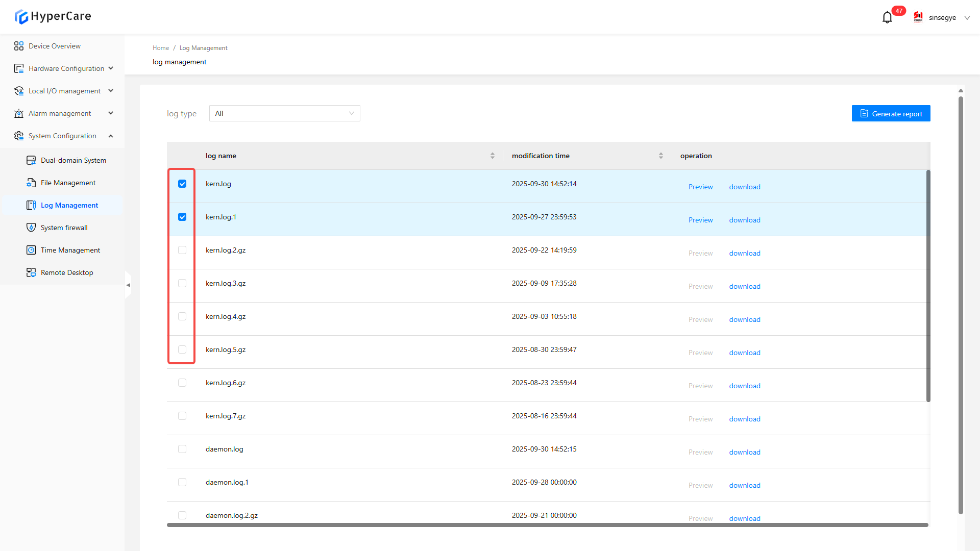Open the log type dropdown
Viewport: 980px width, 551px height.
[x=284, y=113]
